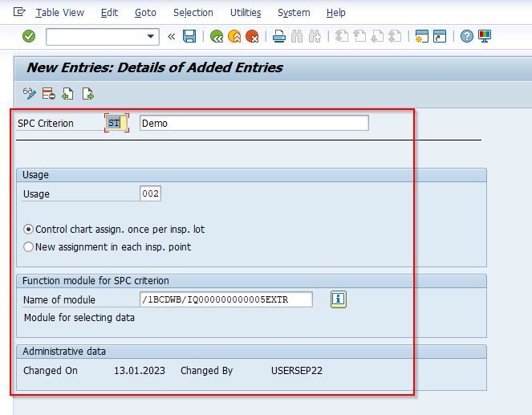Click the Display/Change glasses pencil icon
The image size is (532, 415).
(x=29, y=94)
